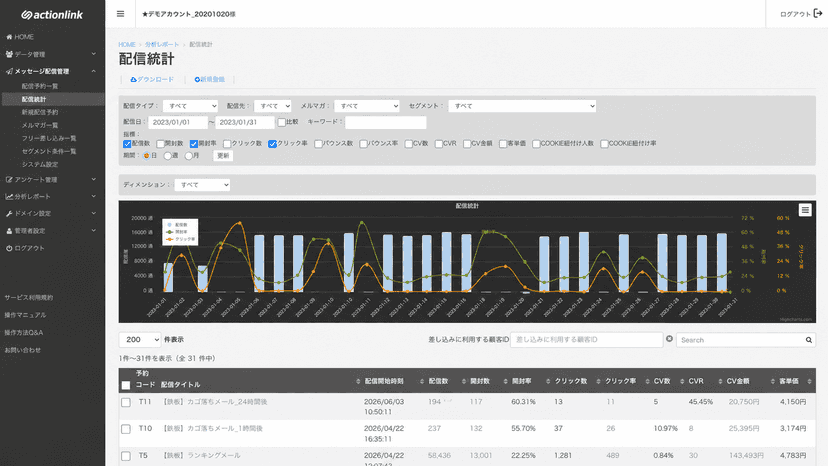Expand 管理者設定 sidebar menu
This screenshot has width=828, height=466.
52,231
